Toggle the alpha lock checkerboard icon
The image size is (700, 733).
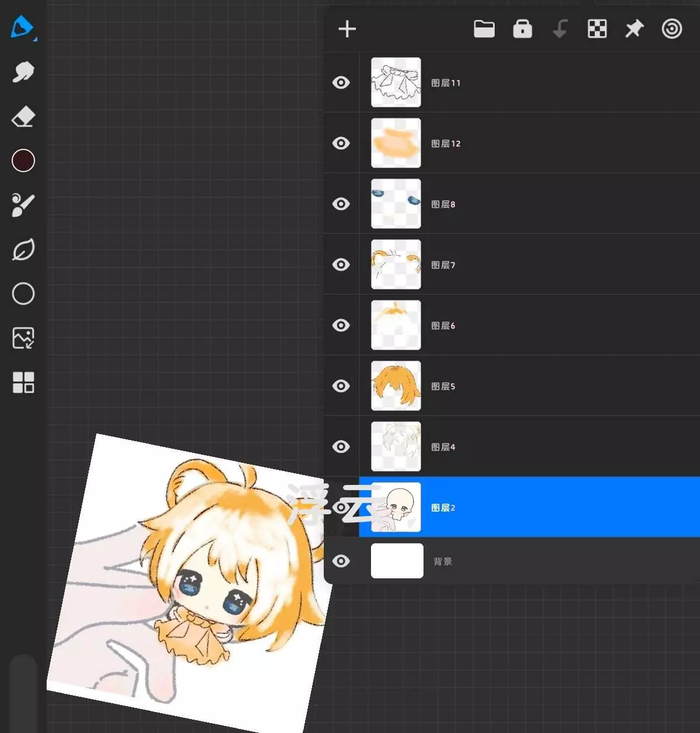[x=597, y=29]
